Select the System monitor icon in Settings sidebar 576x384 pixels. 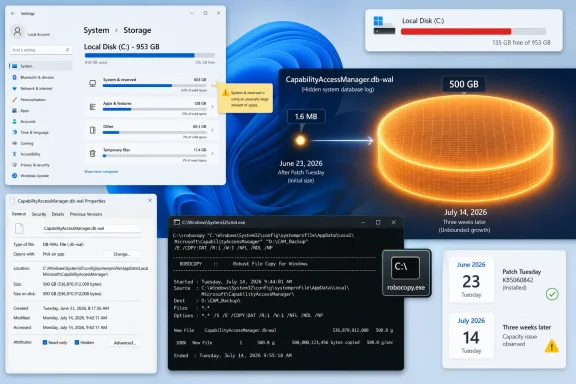click(x=15, y=66)
